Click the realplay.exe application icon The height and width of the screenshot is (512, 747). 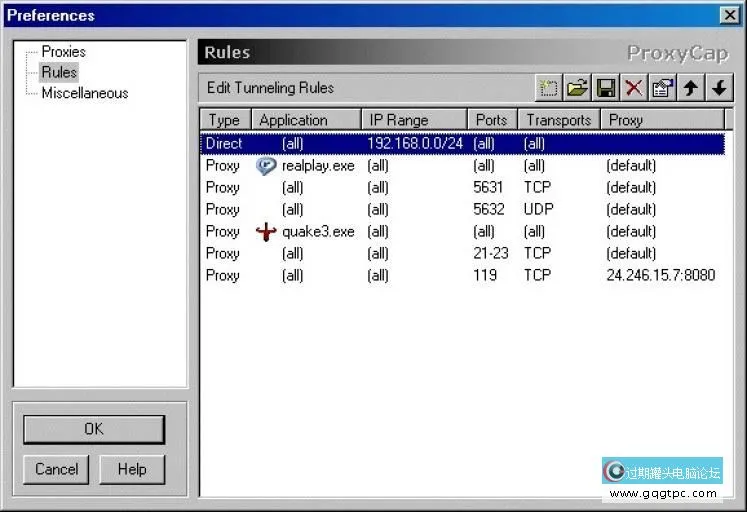tap(266, 166)
